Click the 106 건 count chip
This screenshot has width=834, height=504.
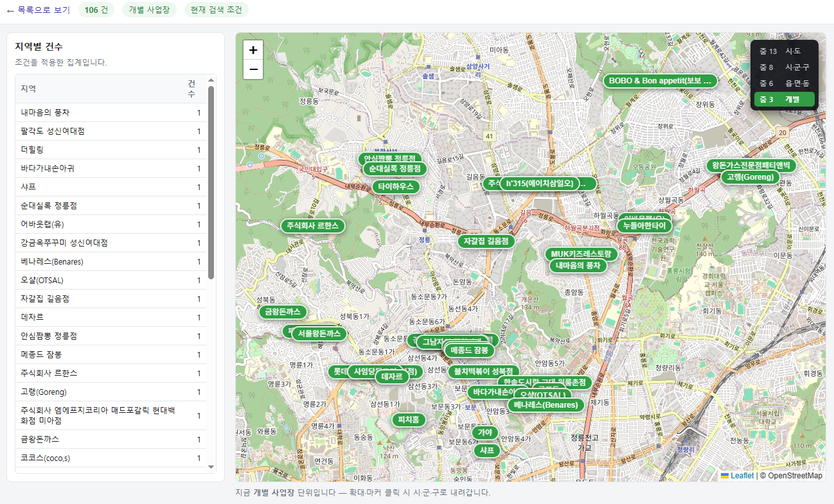pyautogui.click(x=96, y=10)
